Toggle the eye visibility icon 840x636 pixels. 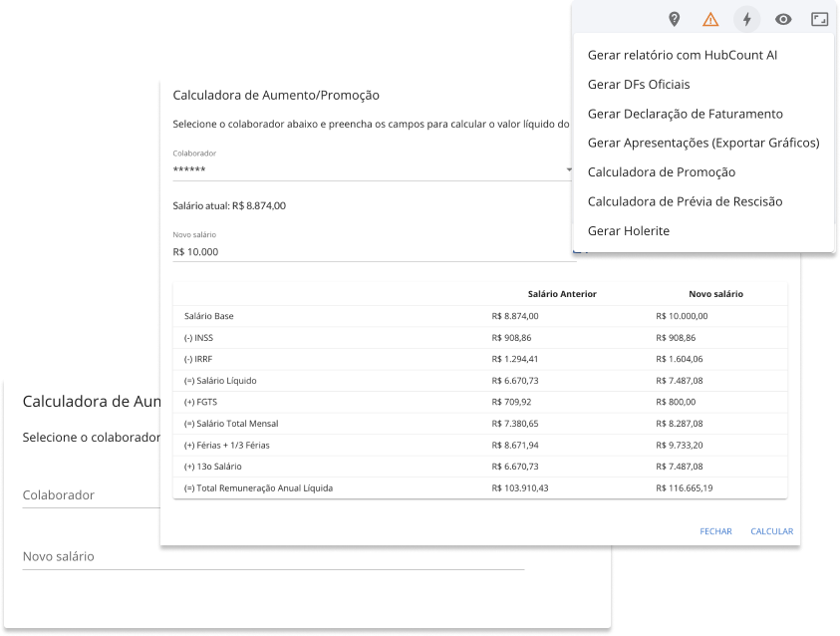point(783,20)
